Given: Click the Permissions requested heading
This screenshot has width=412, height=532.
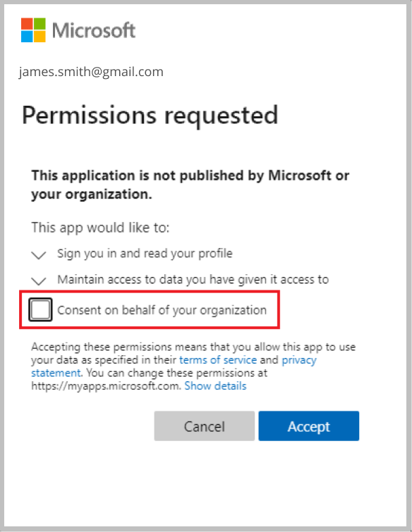Looking at the screenshot, I should pos(150,116).
